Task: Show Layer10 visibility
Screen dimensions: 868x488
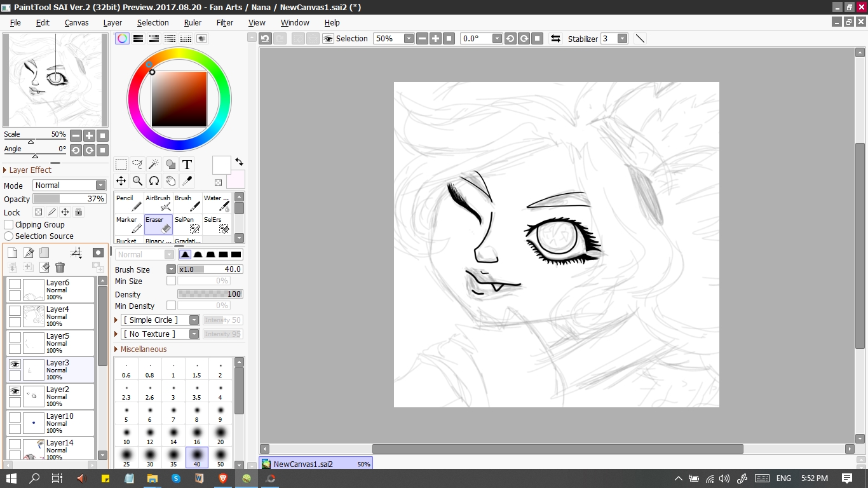Action: point(15,417)
